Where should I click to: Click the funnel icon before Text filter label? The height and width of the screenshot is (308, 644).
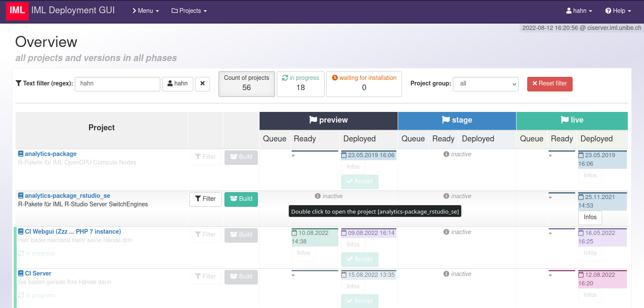tap(18, 83)
